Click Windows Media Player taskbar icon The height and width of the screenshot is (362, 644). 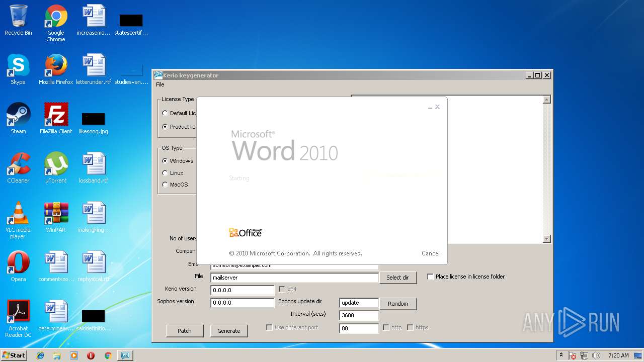pos(74,355)
